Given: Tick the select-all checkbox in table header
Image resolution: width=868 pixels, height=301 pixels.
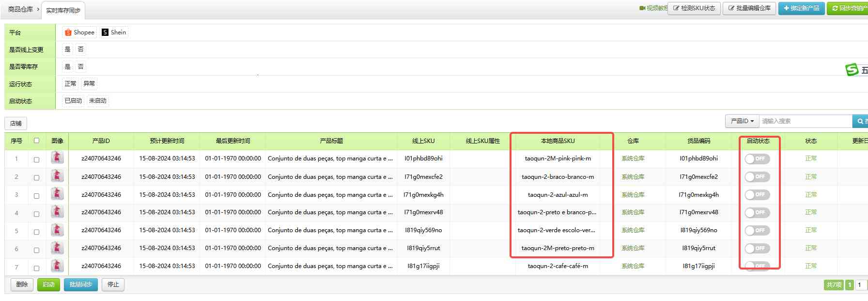Looking at the screenshot, I should (36, 141).
